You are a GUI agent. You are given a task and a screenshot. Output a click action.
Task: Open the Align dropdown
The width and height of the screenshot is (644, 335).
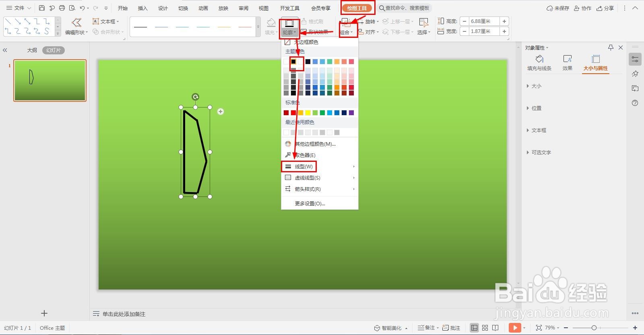(x=369, y=32)
